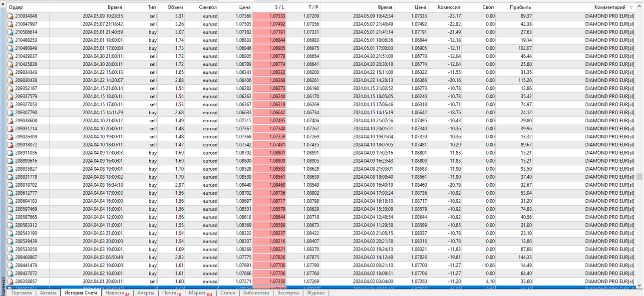This screenshot has width=644, height=296.
Task: Select open time 2024.05.09 10:28:35
Action: (103, 16)
